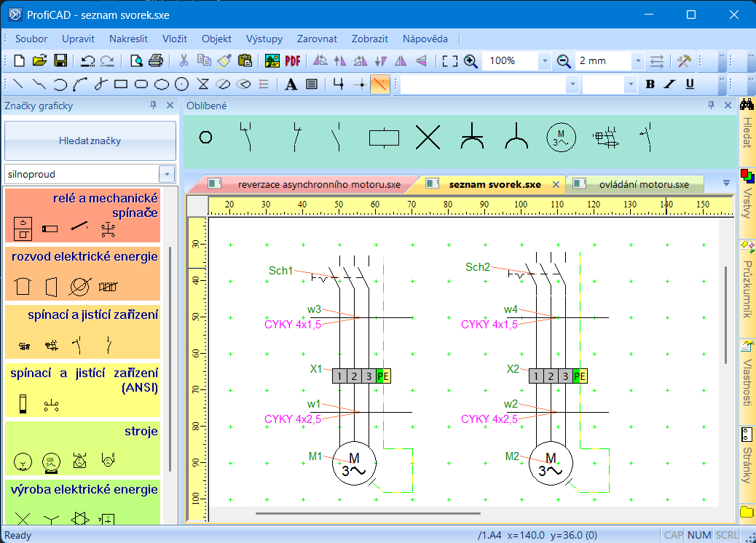Select the ellipse drawing tool
The width and height of the screenshot is (756, 543).
(161, 84)
